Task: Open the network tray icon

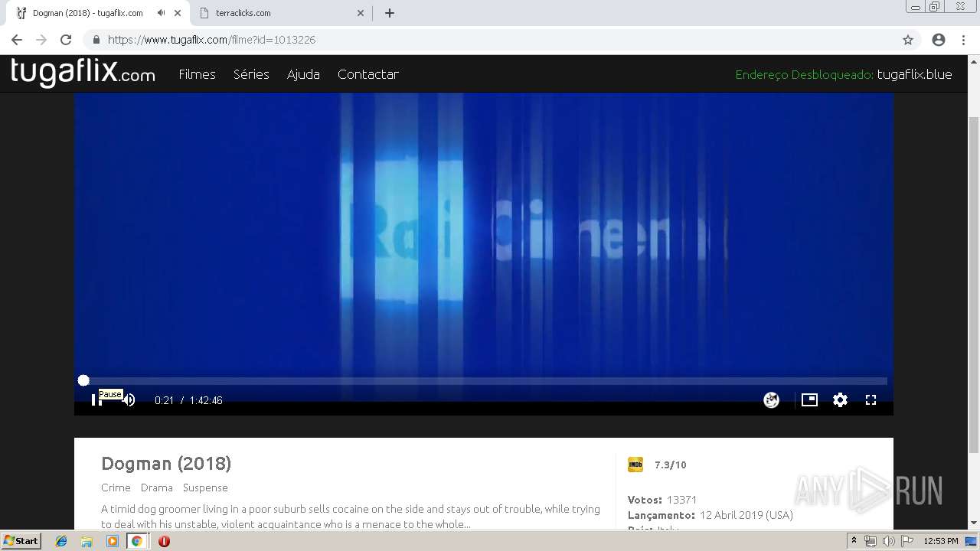Action: (871, 541)
